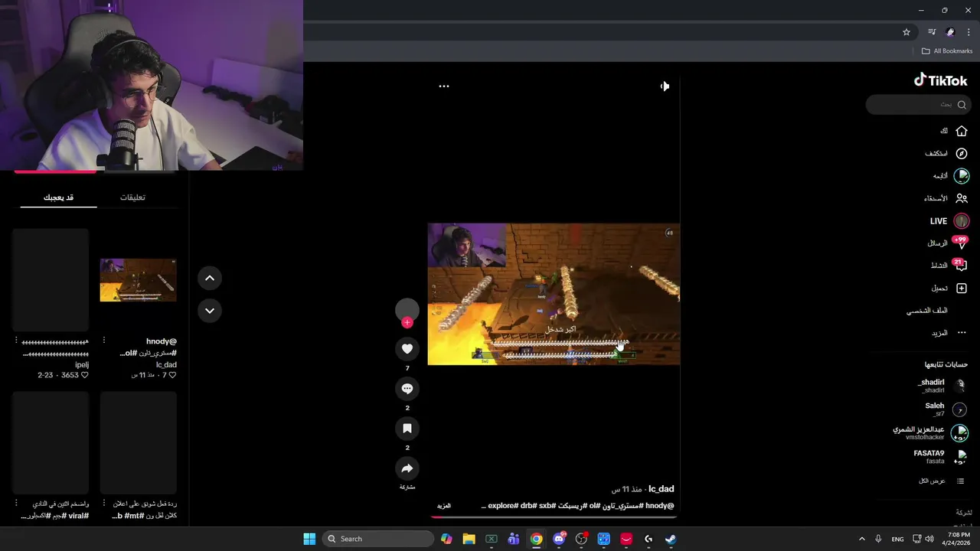The height and width of the screenshot is (551, 980).
Task: Open the All Bookmarks folder
Action: point(946,51)
